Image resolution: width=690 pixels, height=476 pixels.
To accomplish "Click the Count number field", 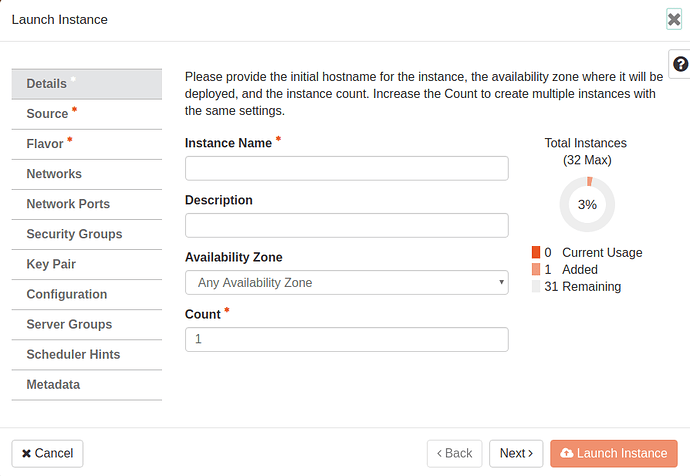I will click(x=346, y=340).
